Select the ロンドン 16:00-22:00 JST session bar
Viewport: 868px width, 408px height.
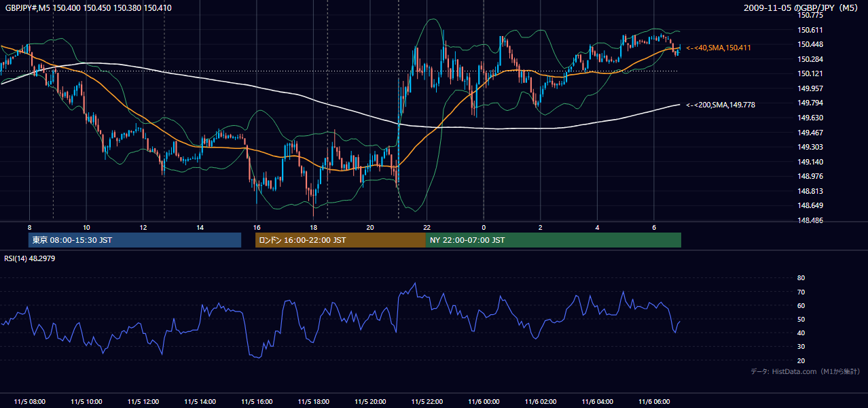[x=340, y=240]
